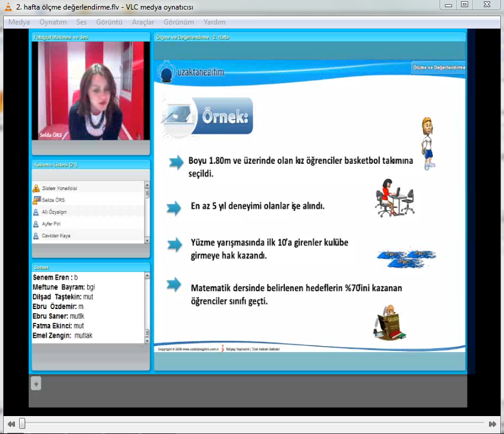Click the fast-forward button right of seek bar
The width and height of the screenshot is (504, 434).
(492, 424)
